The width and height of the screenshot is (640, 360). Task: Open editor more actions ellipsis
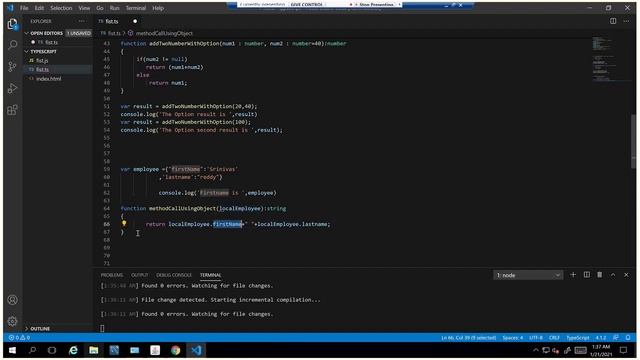627,21
